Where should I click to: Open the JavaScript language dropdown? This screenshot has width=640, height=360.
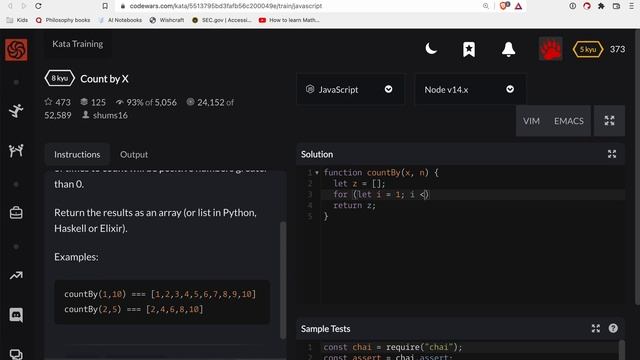(350, 89)
